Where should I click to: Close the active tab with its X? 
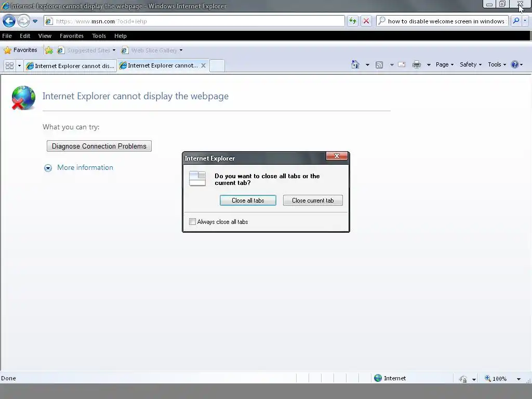(203, 65)
